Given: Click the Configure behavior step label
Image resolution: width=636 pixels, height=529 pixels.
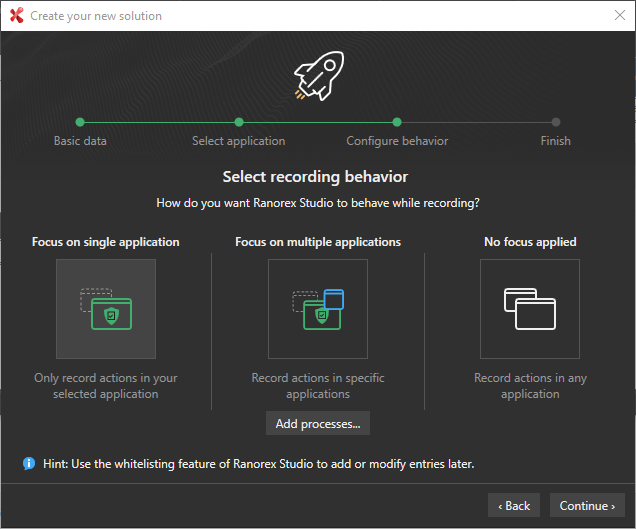Looking at the screenshot, I should point(397,141).
